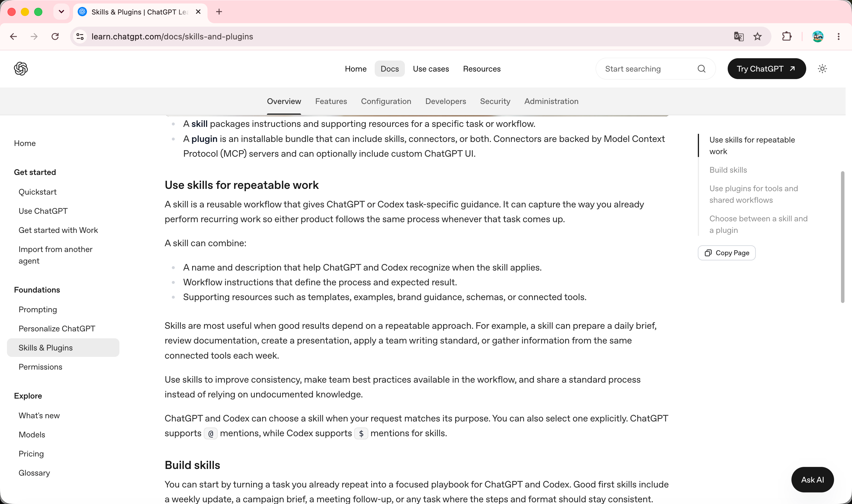
Task: Click the 'Foundations' sidebar section label
Action: (37, 290)
